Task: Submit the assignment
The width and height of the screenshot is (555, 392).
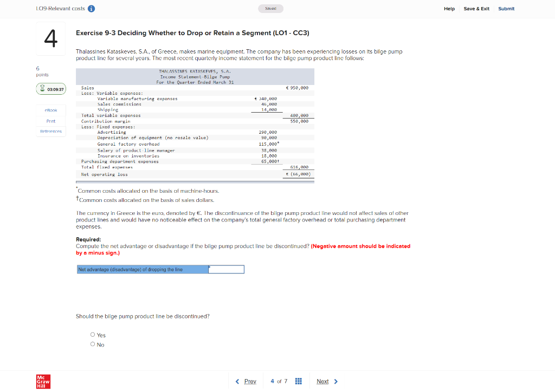Action: coord(506,9)
